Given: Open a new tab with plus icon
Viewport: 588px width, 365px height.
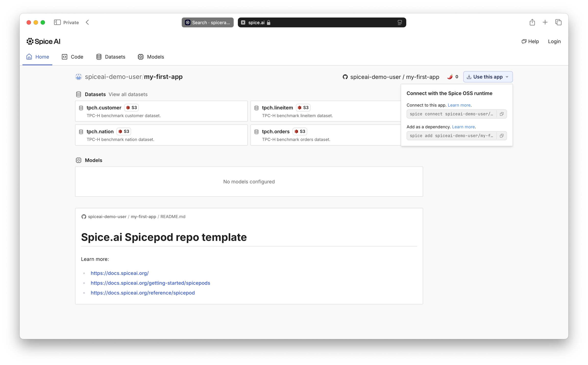Looking at the screenshot, I should [x=545, y=22].
